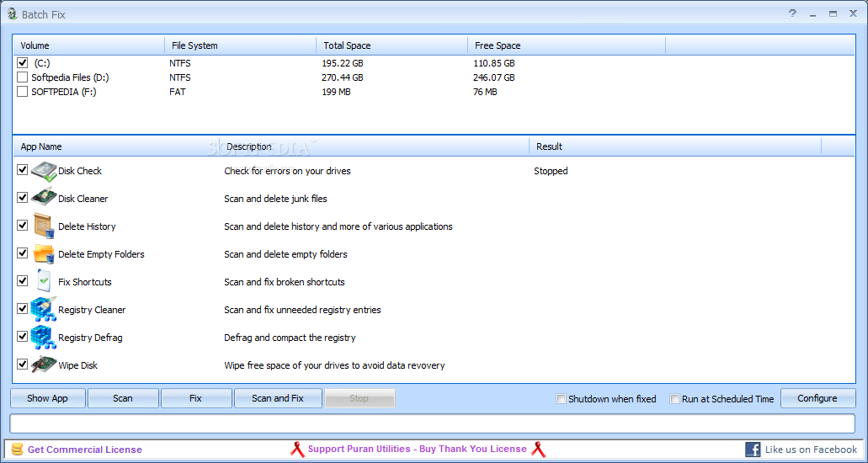868x463 pixels.
Task: Click the Description column header
Action: (374, 146)
